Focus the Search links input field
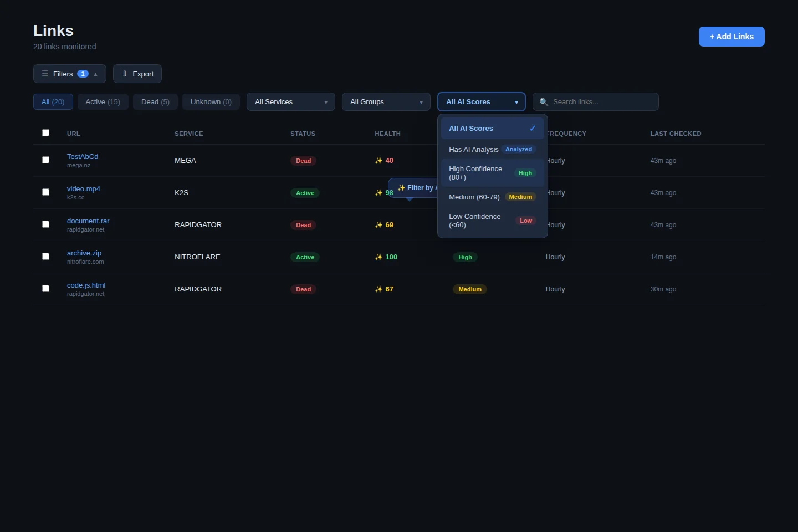 pos(601,102)
